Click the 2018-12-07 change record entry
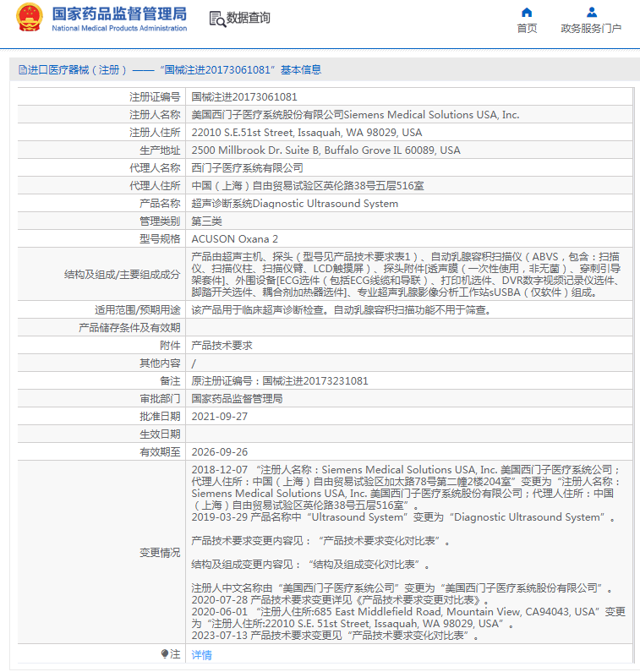 pos(406,487)
